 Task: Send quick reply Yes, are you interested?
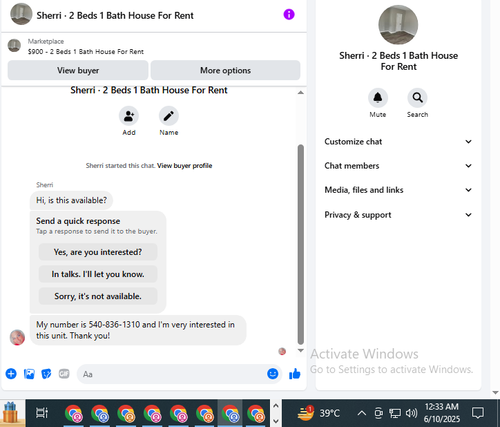tap(98, 252)
